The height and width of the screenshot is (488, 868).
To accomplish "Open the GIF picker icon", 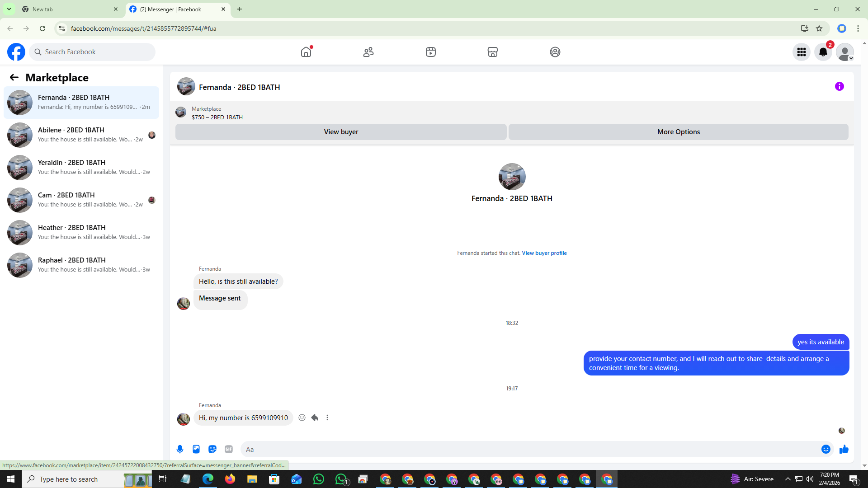I will point(229,449).
